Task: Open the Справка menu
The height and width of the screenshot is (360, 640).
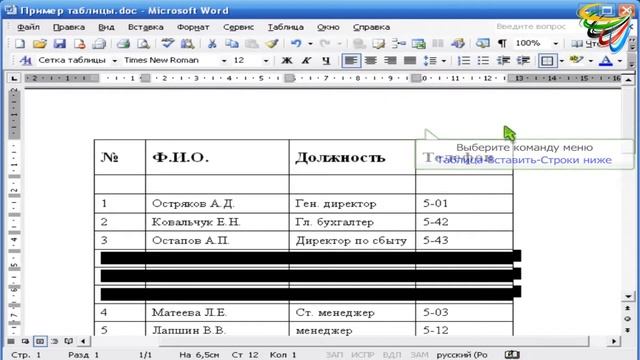Action: (371, 27)
